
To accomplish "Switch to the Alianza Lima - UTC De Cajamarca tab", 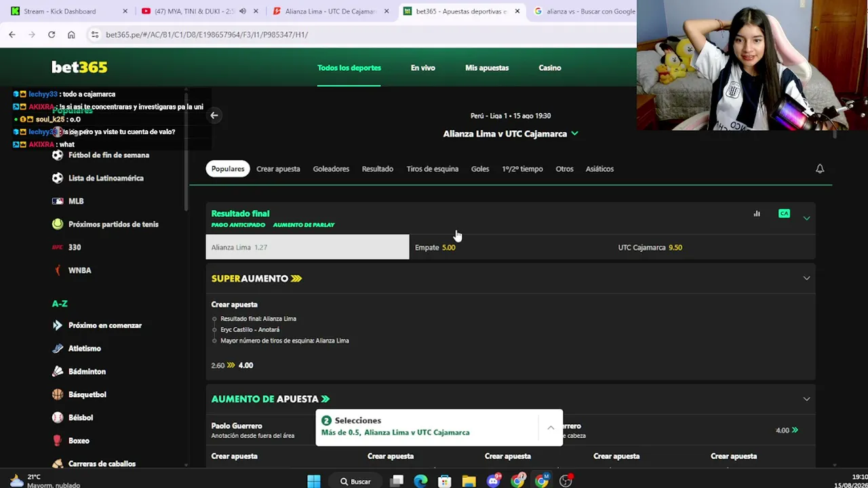I will click(330, 12).
